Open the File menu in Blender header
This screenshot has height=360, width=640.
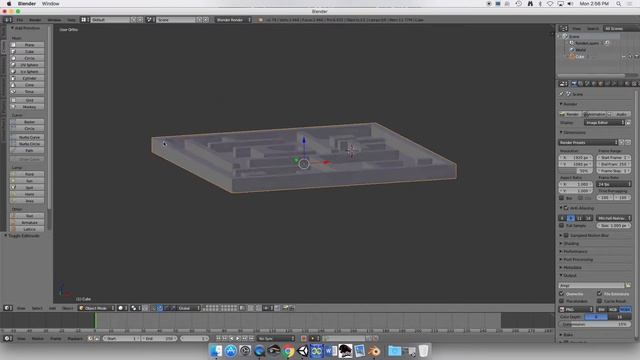[20, 20]
